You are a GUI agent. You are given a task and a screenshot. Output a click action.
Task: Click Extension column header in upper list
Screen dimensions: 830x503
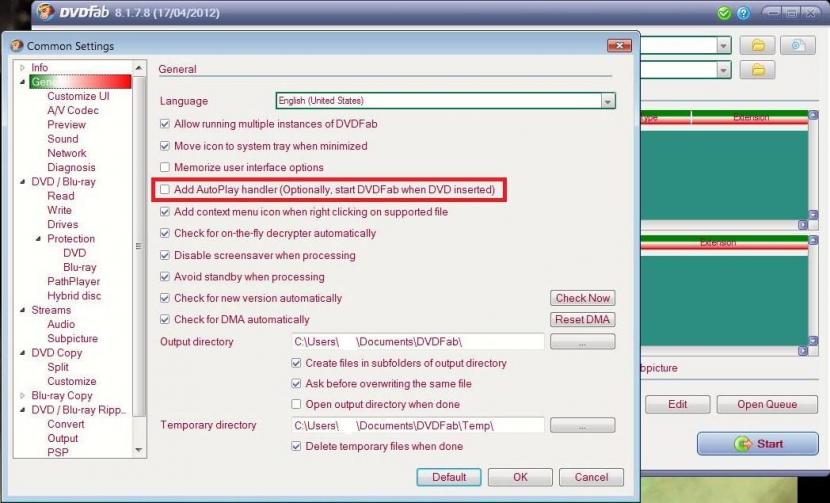(x=750, y=118)
